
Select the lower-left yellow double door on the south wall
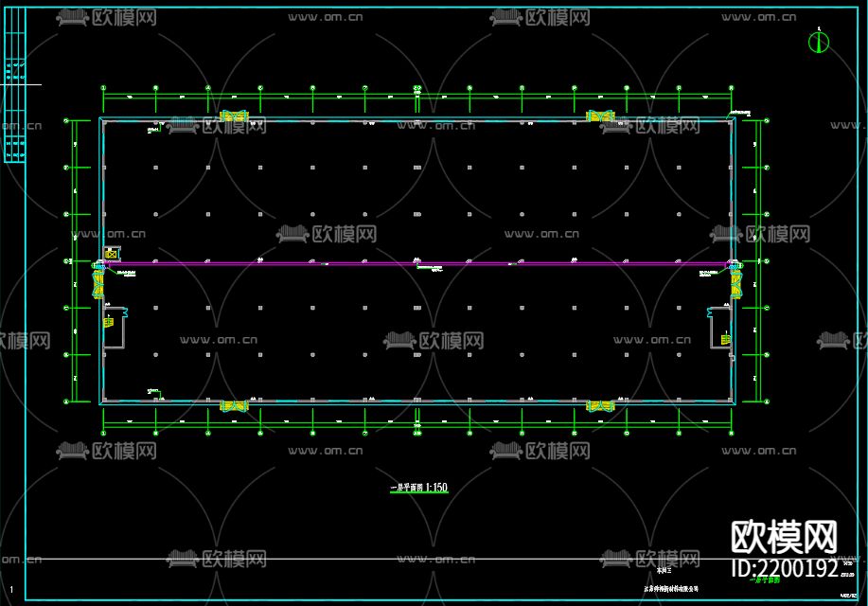(x=234, y=406)
